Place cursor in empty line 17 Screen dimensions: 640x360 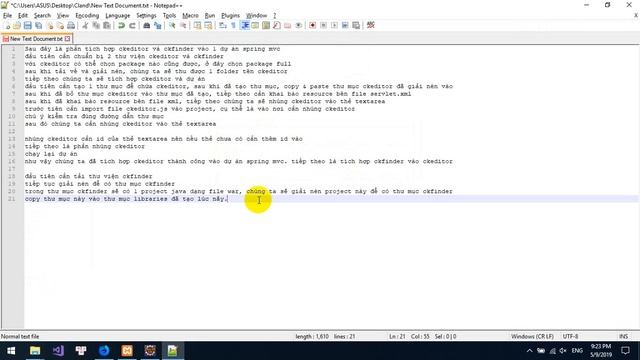pyautogui.click(x=331, y=169)
